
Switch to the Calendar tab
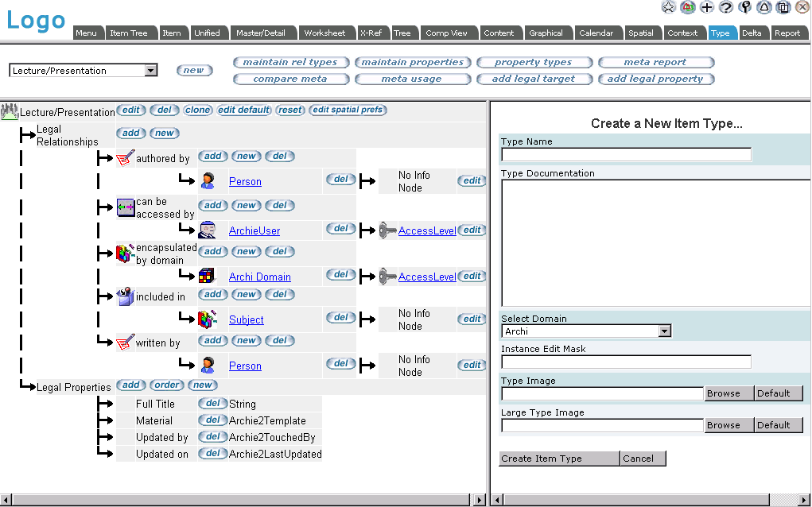click(596, 33)
